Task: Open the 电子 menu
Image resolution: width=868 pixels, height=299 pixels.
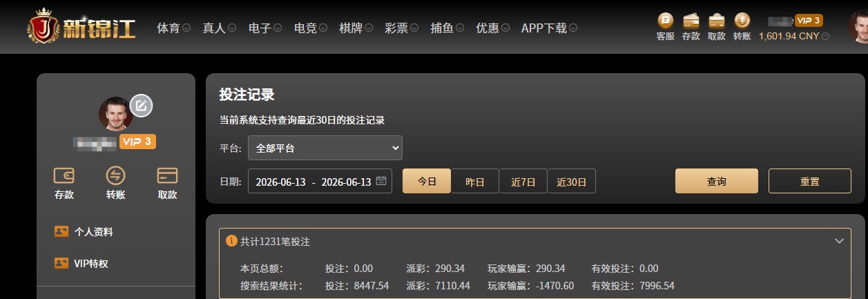Action: pos(265,28)
